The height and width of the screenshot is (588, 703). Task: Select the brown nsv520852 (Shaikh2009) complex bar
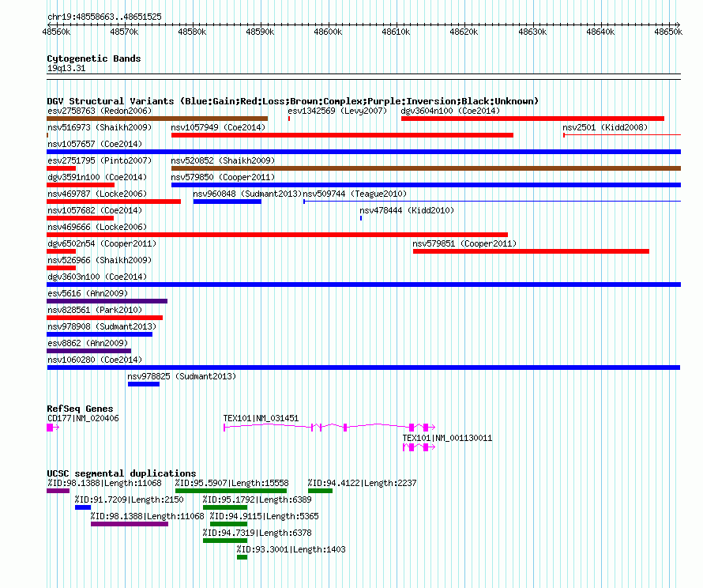[x=426, y=168]
